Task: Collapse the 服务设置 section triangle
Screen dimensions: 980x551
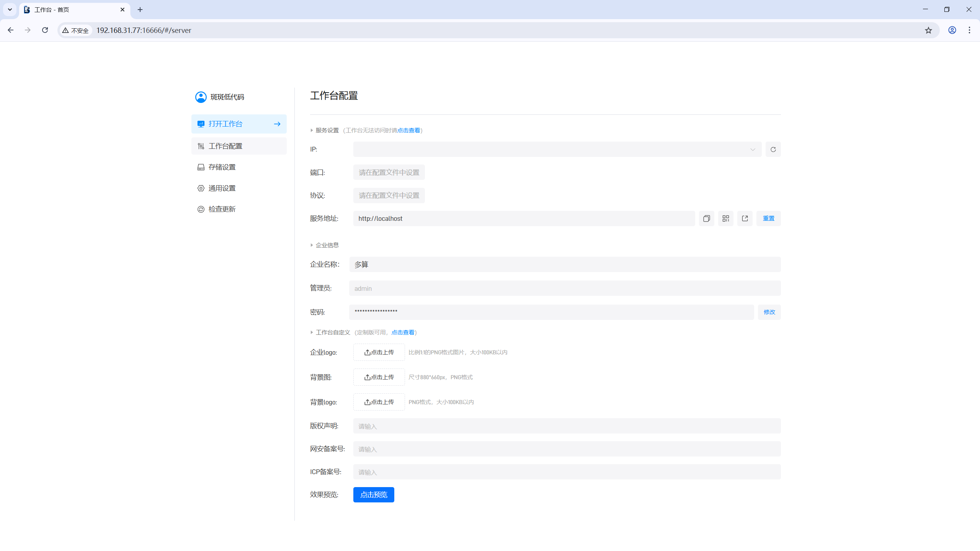Action: pyautogui.click(x=312, y=130)
